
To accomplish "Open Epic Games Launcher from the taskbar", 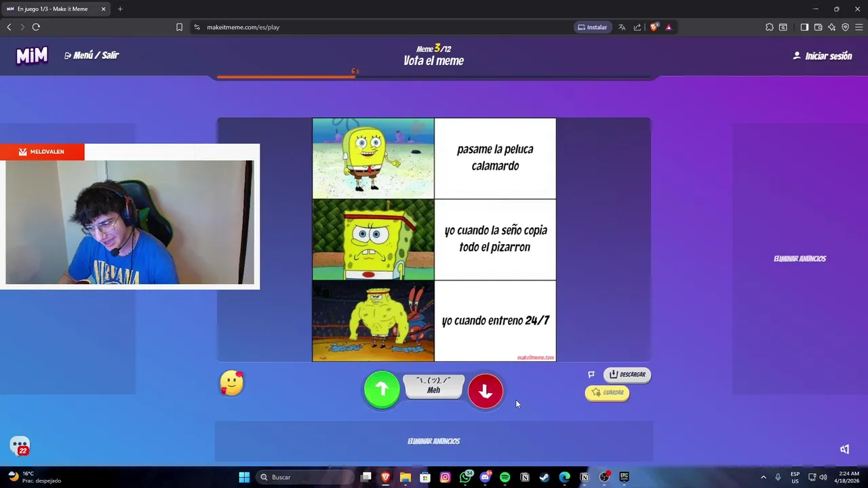I will pyautogui.click(x=624, y=477).
